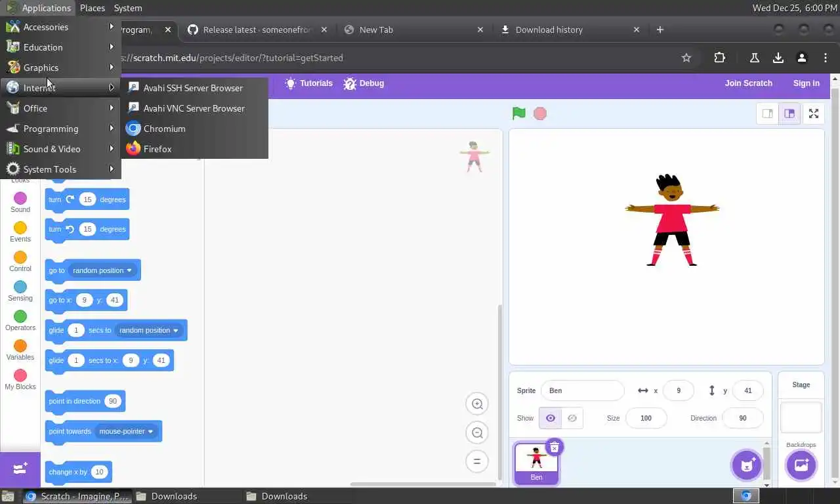Launch Chromium from the Internet submenu

(x=194, y=129)
